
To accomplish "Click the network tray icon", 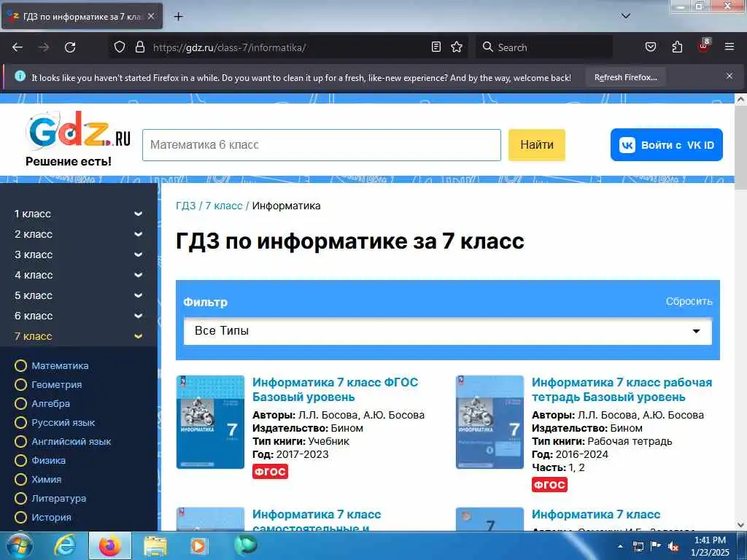I will [638, 546].
